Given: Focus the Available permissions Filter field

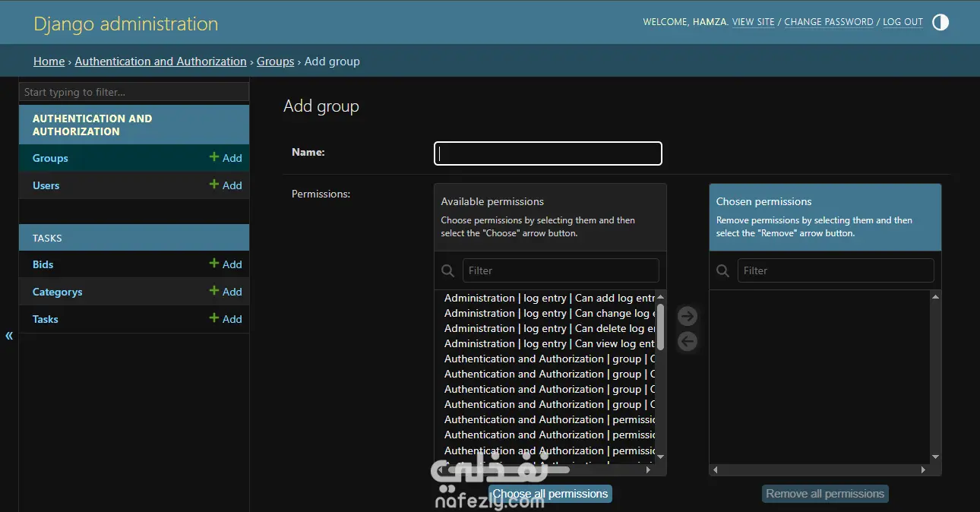Looking at the screenshot, I should [561, 270].
